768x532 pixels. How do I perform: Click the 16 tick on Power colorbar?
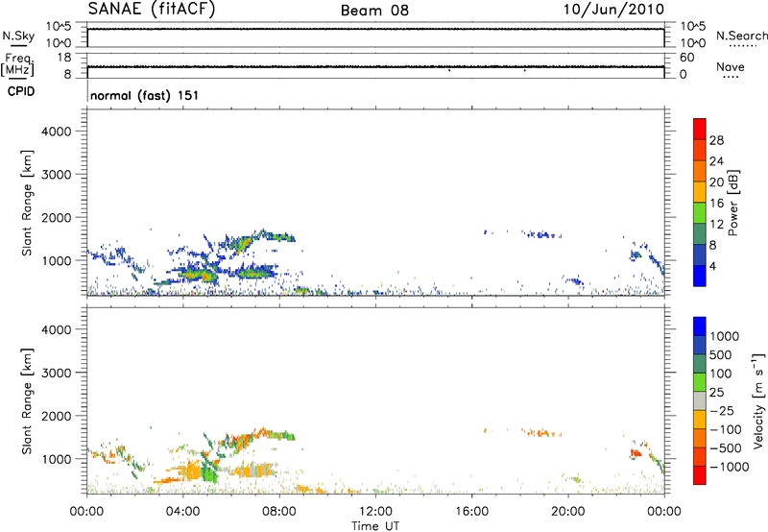tap(716, 204)
